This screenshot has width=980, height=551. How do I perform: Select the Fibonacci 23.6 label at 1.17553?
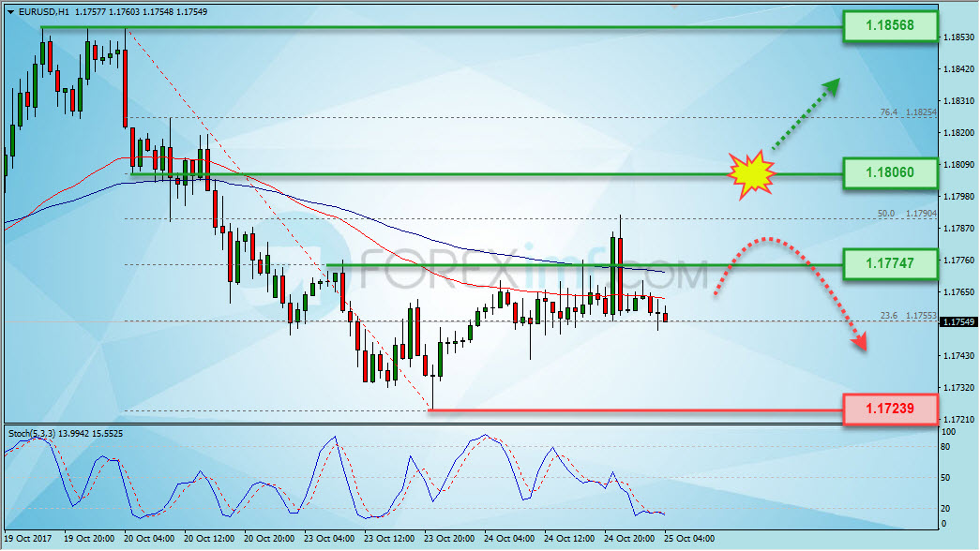tap(908, 316)
